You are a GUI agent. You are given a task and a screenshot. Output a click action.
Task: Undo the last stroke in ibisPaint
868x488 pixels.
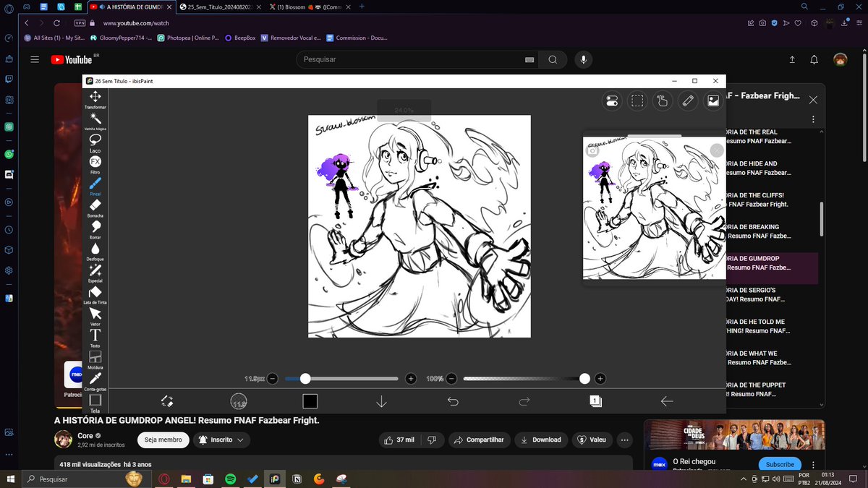(453, 401)
